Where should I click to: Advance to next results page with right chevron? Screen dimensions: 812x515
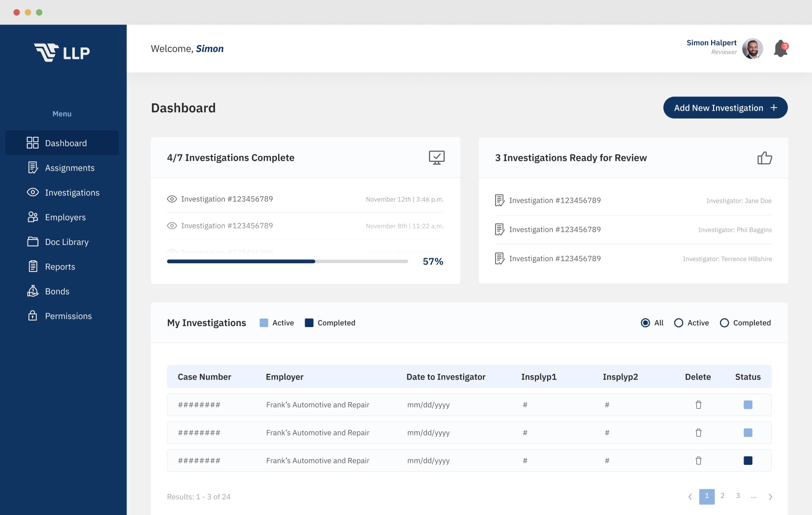click(771, 496)
